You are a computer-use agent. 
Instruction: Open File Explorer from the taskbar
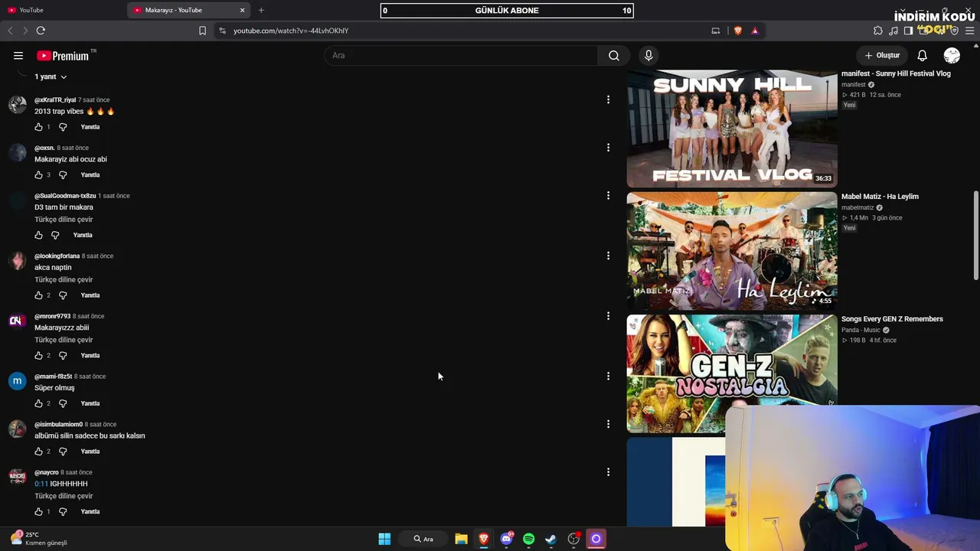pyautogui.click(x=461, y=539)
